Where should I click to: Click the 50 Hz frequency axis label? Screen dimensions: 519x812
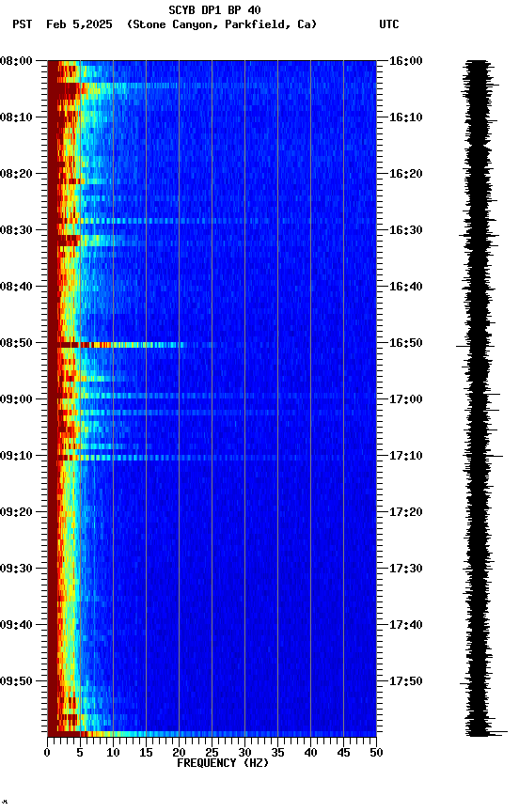coord(376,753)
